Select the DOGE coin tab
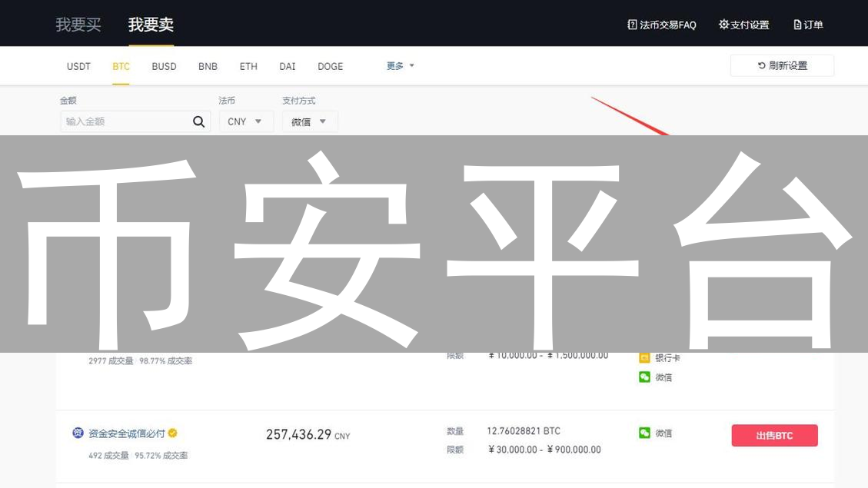The width and height of the screenshot is (868, 488). (330, 66)
